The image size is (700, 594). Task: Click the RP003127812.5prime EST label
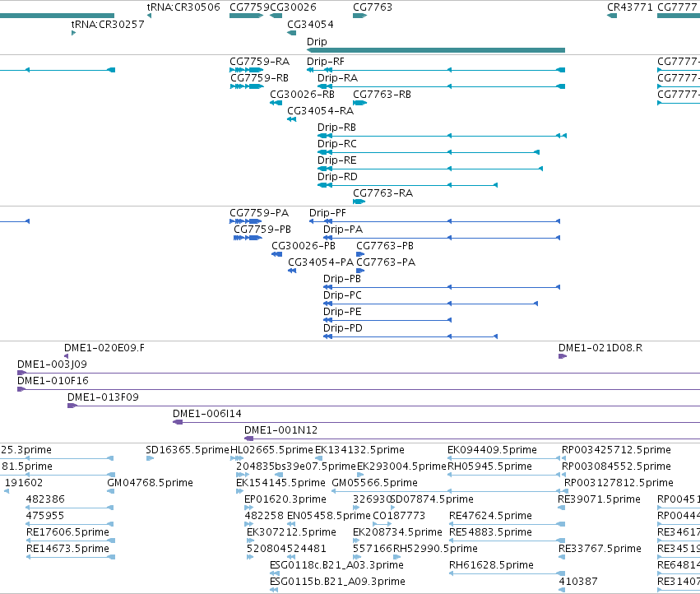(619, 483)
